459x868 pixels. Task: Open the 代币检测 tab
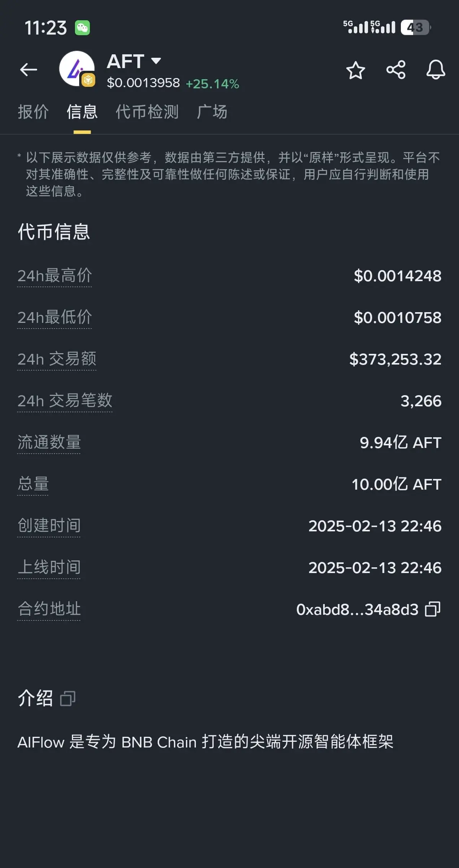[x=147, y=112]
